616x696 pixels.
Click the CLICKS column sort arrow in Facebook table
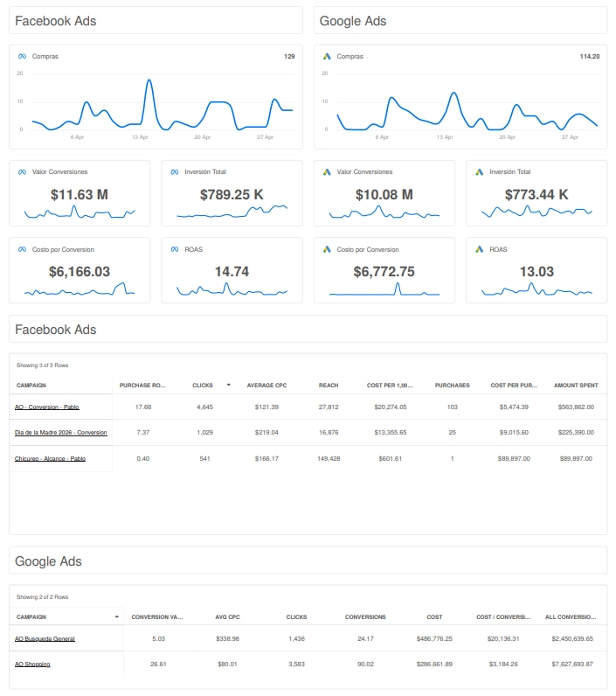(x=228, y=385)
